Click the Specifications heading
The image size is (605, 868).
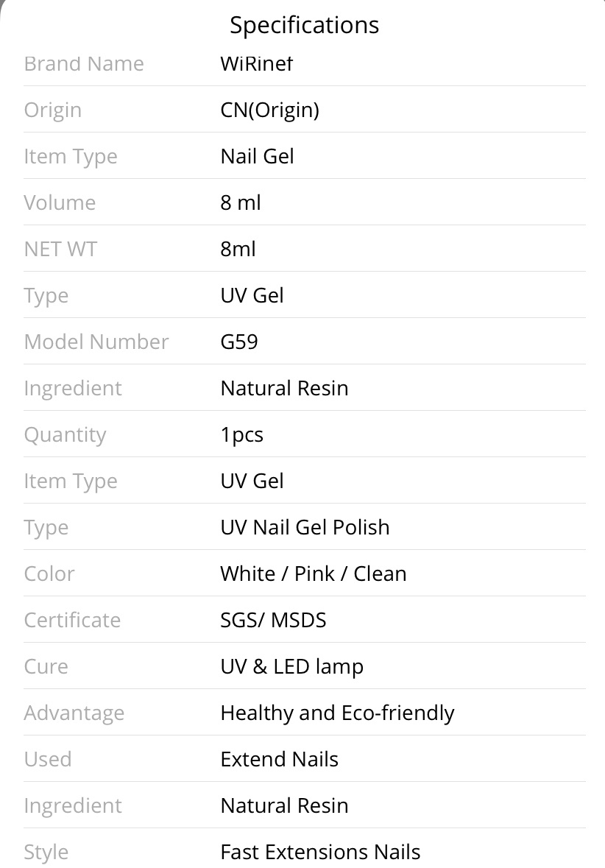coord(305,26)
